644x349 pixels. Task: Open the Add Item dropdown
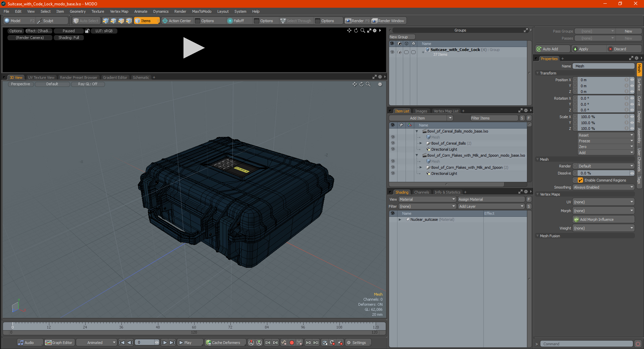pos(421,118)
